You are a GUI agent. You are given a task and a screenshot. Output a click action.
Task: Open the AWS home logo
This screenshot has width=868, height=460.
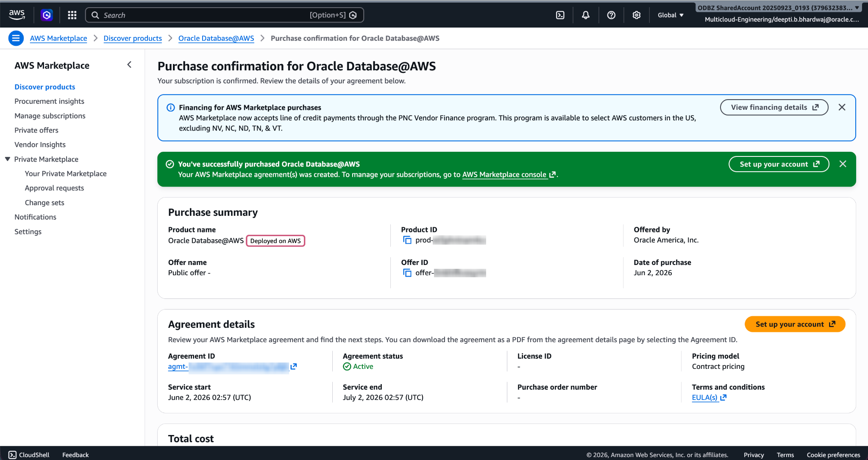point(17,15)
